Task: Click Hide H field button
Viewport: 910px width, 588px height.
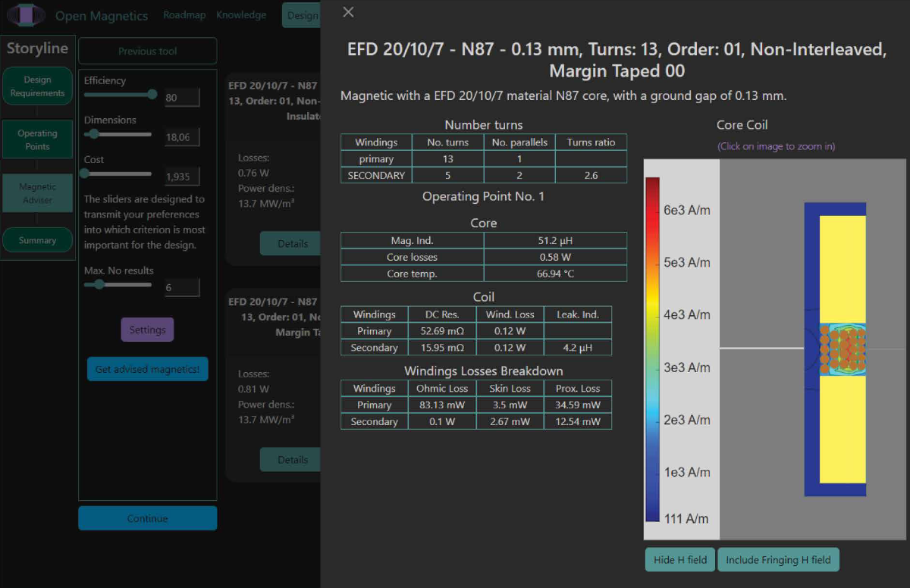Action: [680, 560]
